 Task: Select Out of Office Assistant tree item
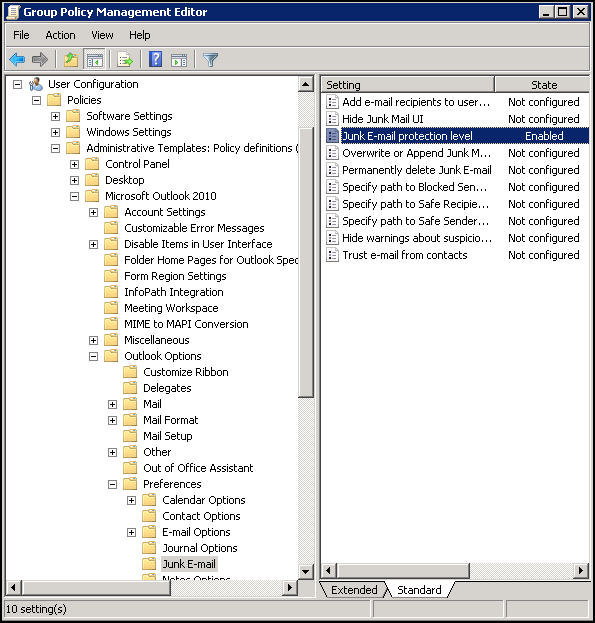pyautogui.click(x=198, y=468)
